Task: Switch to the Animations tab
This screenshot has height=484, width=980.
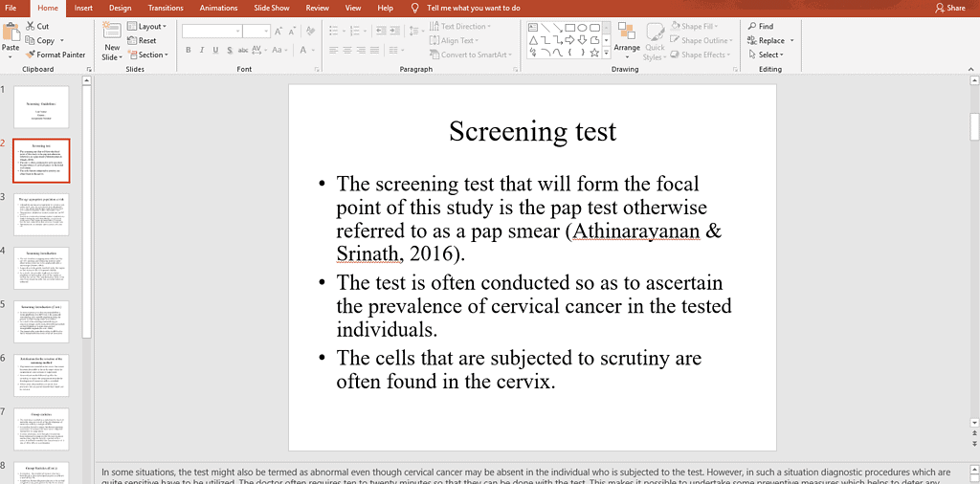Action: (218, 8)
